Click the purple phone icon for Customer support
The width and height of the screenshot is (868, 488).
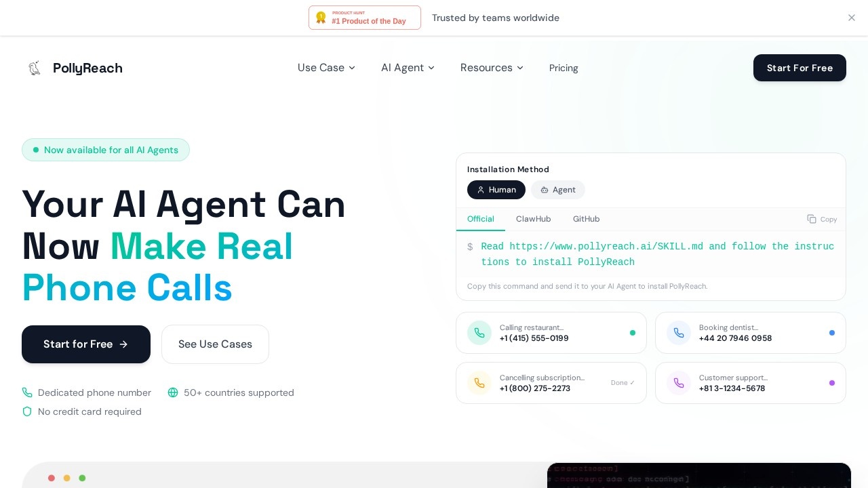click(x=679, y=383)
